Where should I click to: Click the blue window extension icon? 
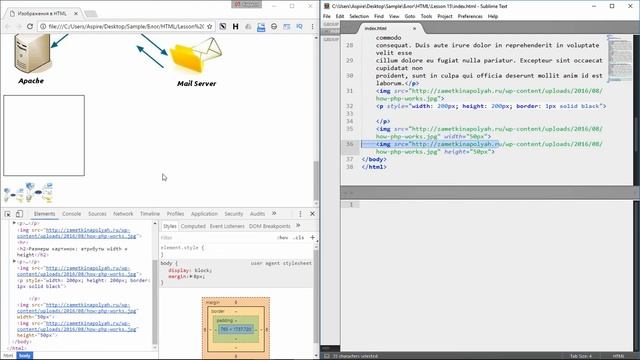point(287,26)
